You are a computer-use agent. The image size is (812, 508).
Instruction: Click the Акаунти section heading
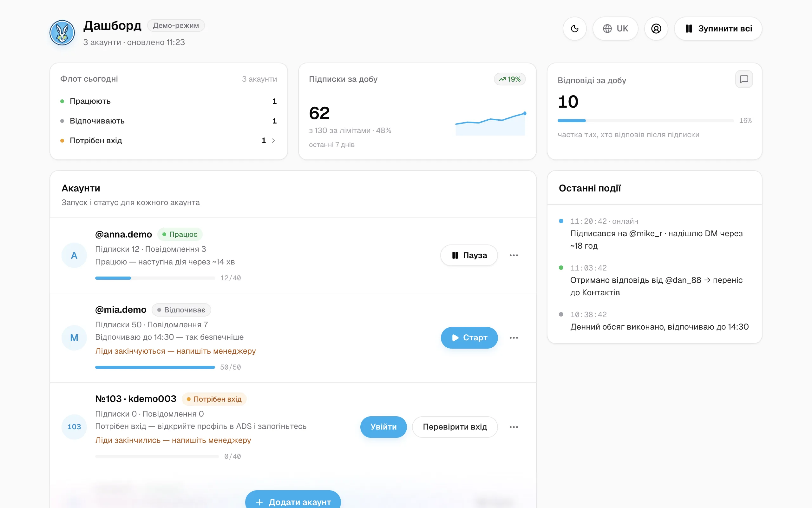point(81,188)
